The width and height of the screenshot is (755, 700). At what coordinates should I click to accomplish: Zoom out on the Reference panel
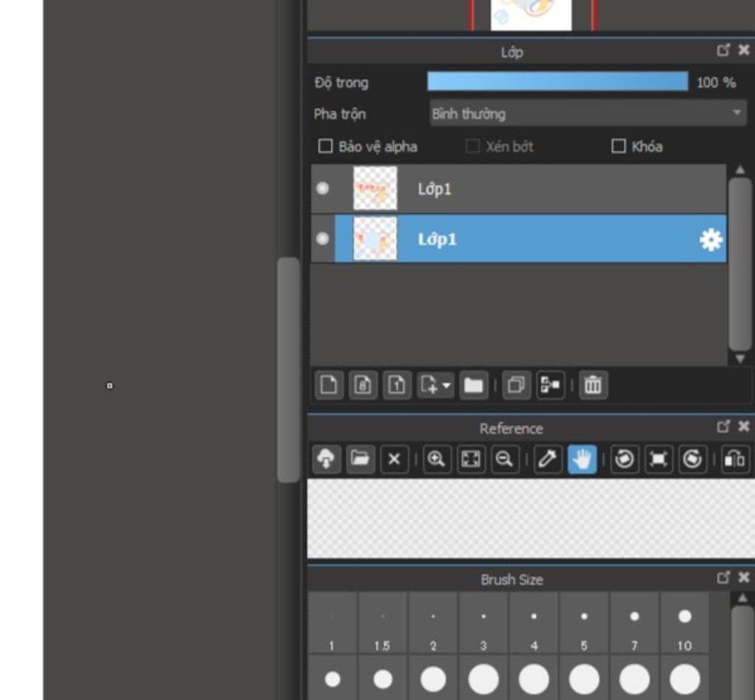pyautogui.click(x=504, y=459)
